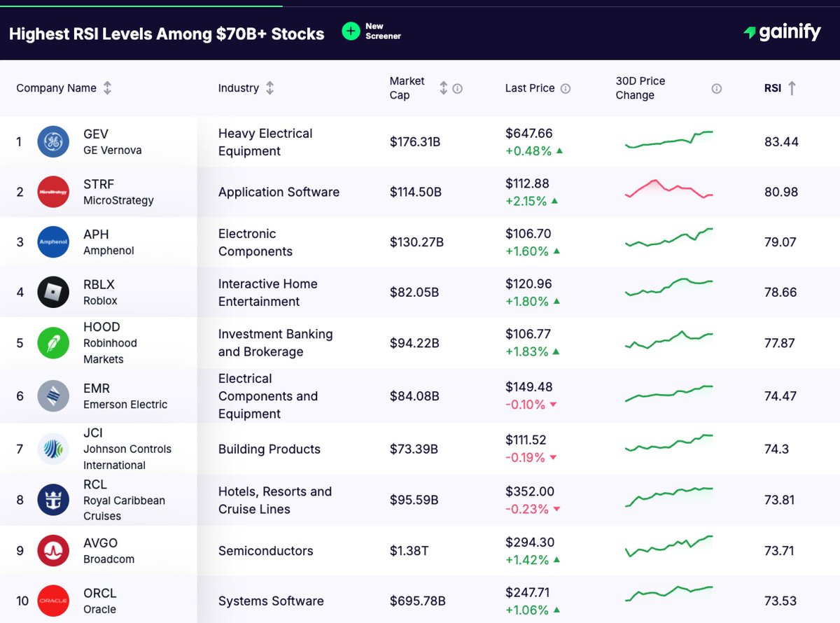This screenshot has width=840, height=623.
Task: Click the 30D Price Change header
Action: point(640,88)
